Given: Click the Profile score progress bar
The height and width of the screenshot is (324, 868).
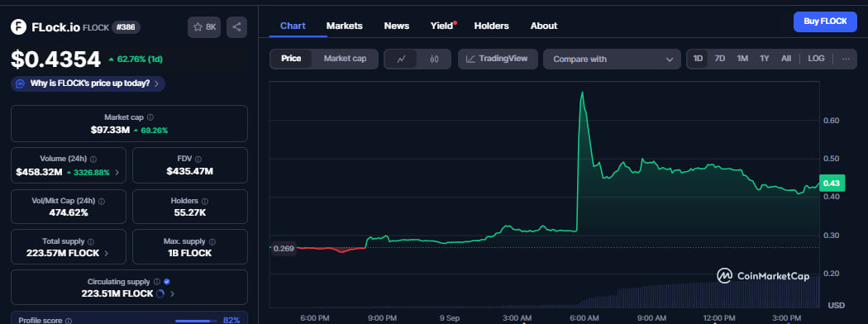Looking at the screenshot, I should pos(197,321).
